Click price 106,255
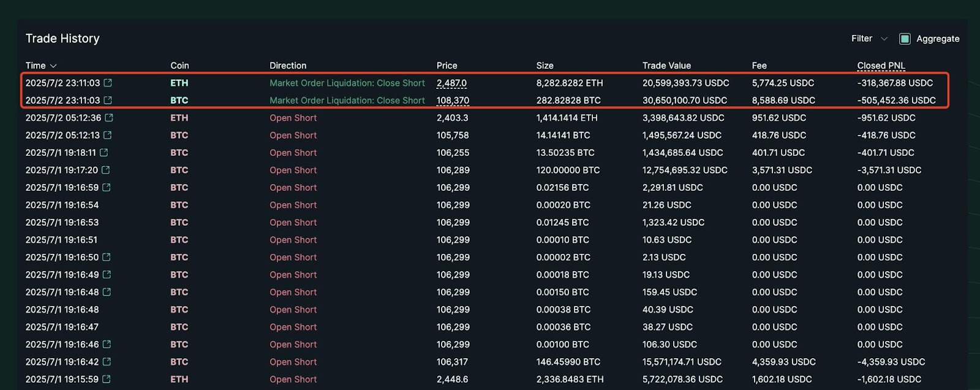This screenshot has width=980, height=390. coord(453,152)
